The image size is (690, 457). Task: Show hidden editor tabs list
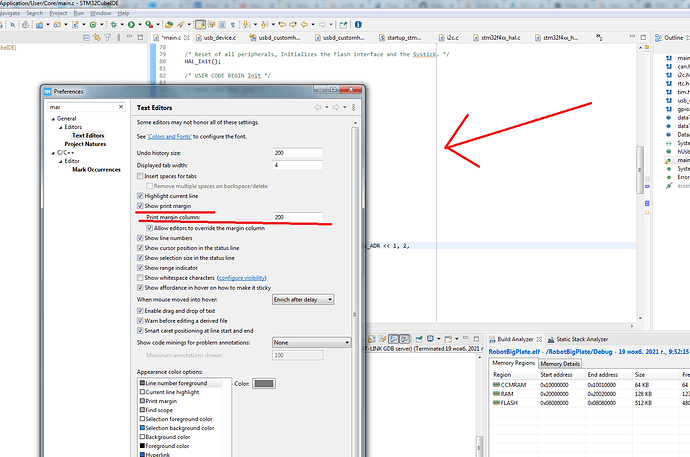599,37
